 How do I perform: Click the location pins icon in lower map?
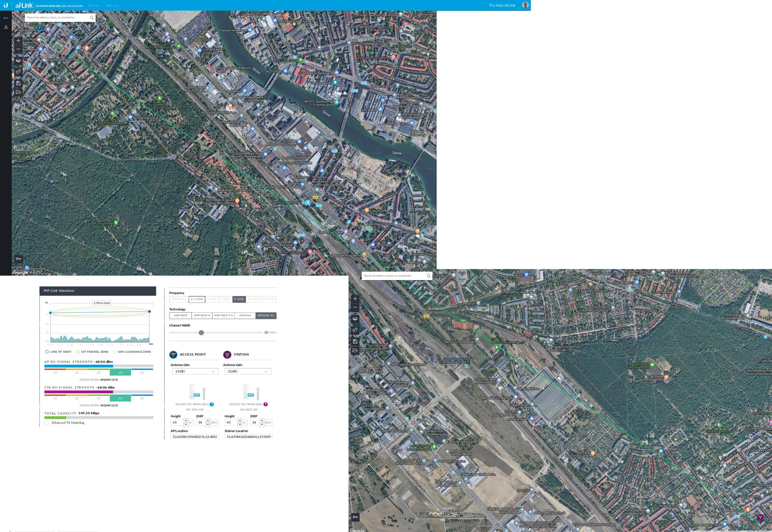tap(355, 330)
